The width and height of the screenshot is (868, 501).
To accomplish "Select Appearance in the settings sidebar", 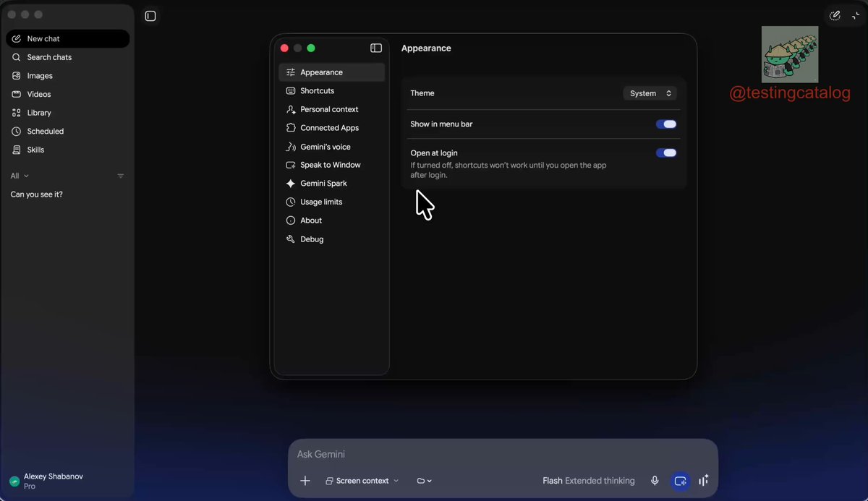I will 331,72.
